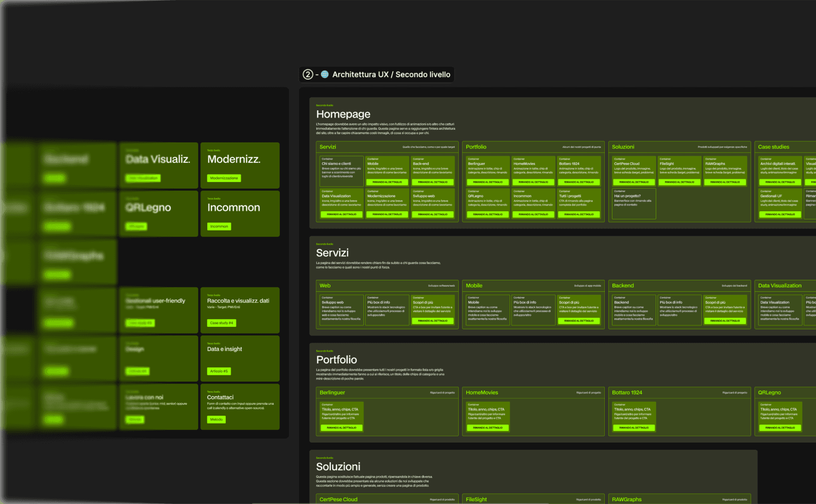The height and width of the screenshot is (504, 816).
Task: Click 'Rimando al dettaglio' in Portfolio page QRLegno row
Action: [780, 428]
